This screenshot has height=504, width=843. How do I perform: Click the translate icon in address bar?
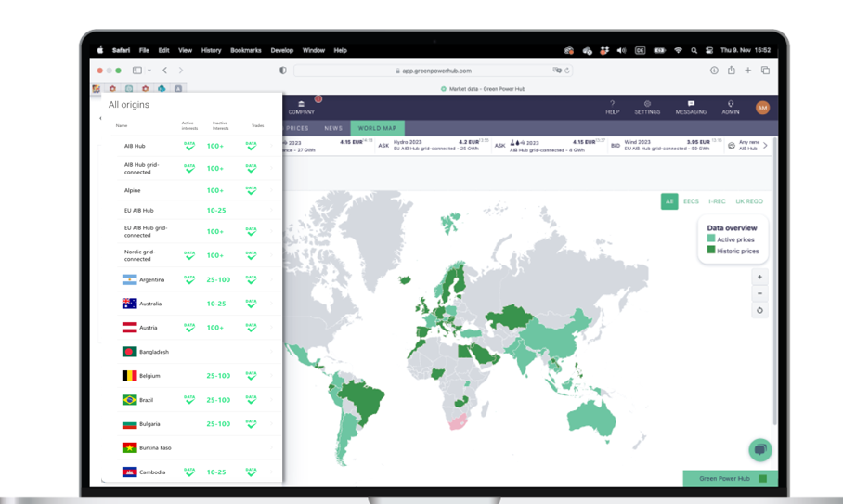pyautogui.click(x=557, y=71)
